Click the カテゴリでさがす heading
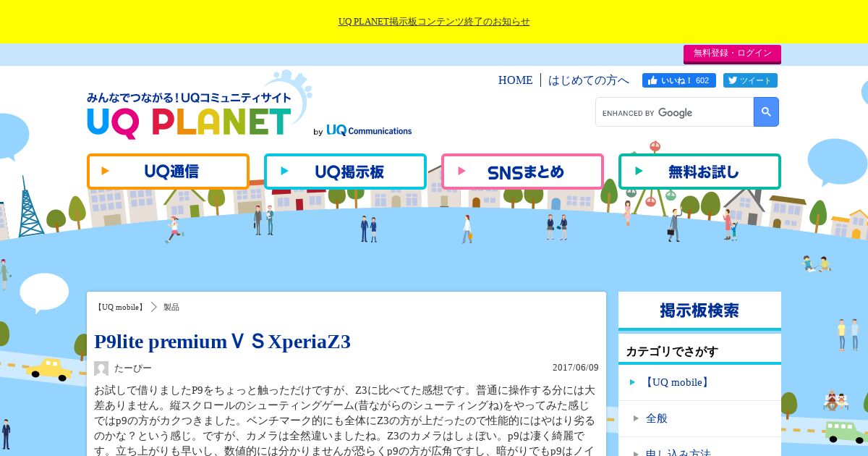 pyautogui.click(x=672, y=351)
